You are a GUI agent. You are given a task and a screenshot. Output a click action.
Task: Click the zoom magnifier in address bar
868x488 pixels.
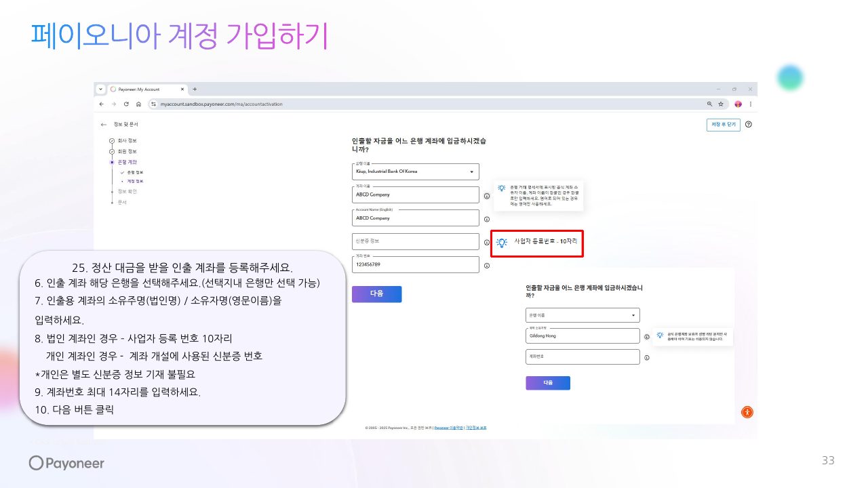point(710,104)
